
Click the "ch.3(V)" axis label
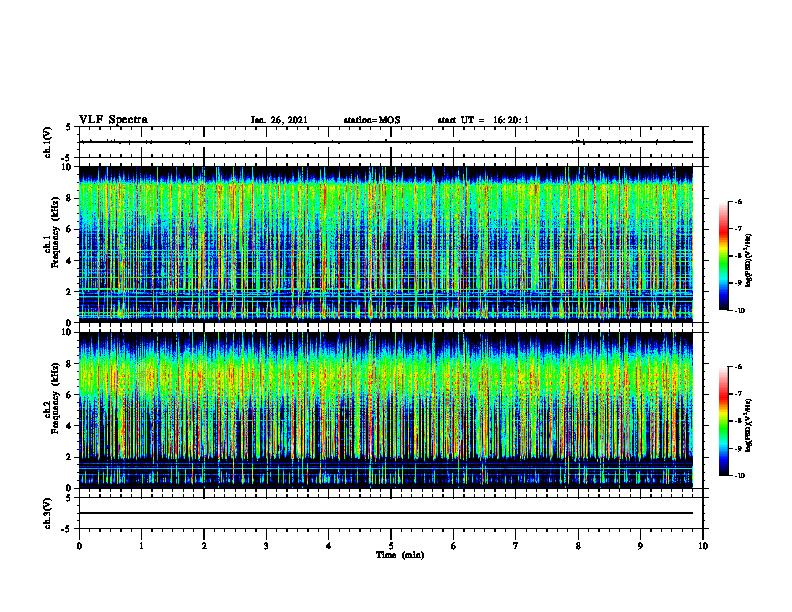click(47, 513)
